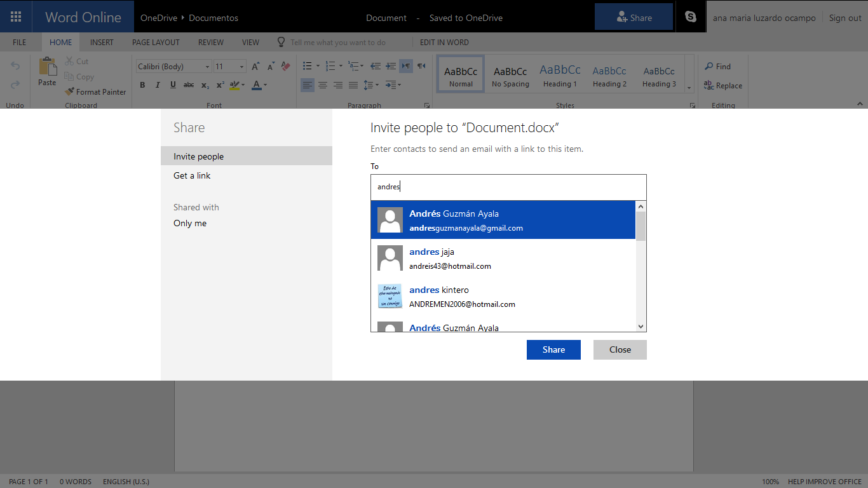Switch to the PAGE LAYOUT tab

(156, 43)
